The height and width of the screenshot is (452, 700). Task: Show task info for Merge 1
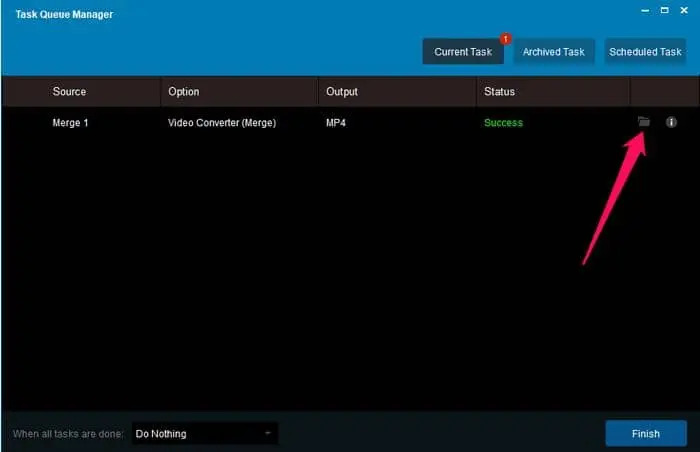pos(671,122)
